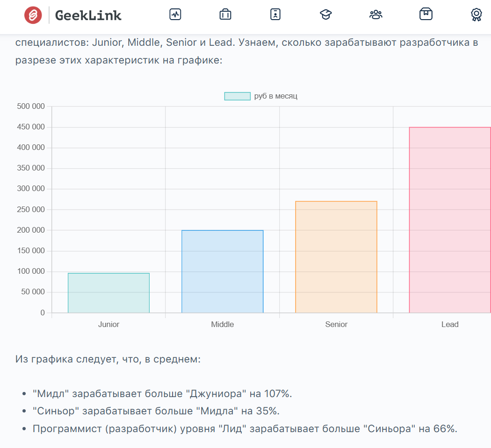This screenshot has width=491, height=448.
Task: Click the 500 000 y-axis label
Action: [31, 107]
